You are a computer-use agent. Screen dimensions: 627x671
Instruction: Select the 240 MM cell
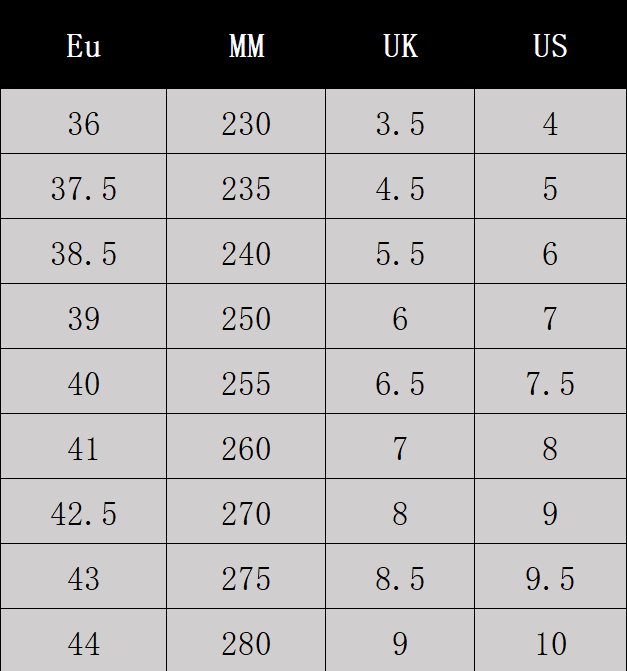point(246,253)
